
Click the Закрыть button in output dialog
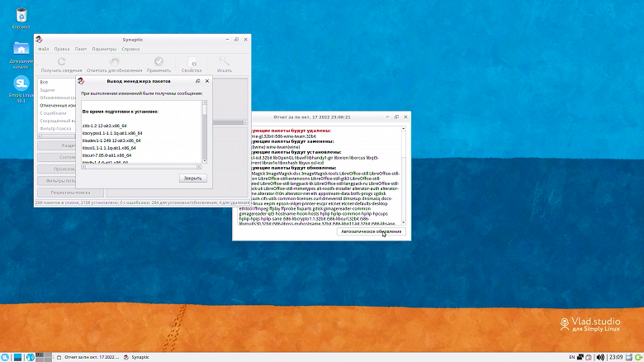click(192, 179)
